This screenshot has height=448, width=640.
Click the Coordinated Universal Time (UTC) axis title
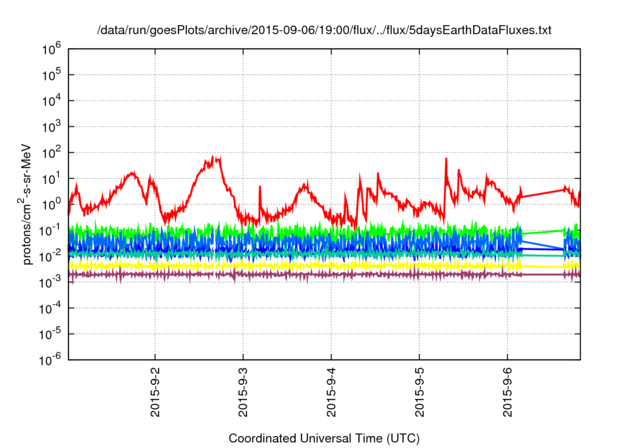(x=324, y=439)
